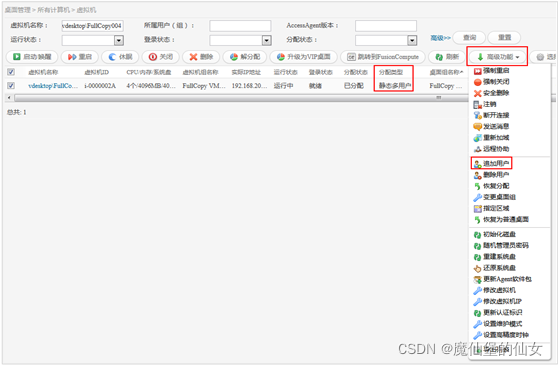Click the i-0000002A VM ID cell
The width and height of the screenshot is (558, 365).
100,86
